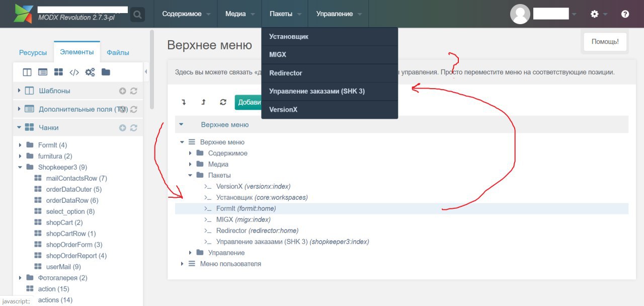Image resolution: width=644 pixels, height=306 pixels.
Task: Click new snippet code icon
Action: [x=74, y=72]
